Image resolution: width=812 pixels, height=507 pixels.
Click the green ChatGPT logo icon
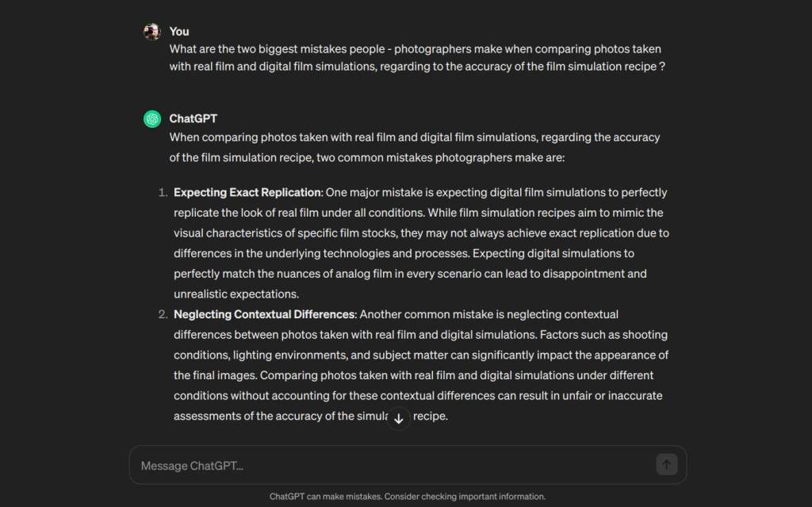[152, 119]
